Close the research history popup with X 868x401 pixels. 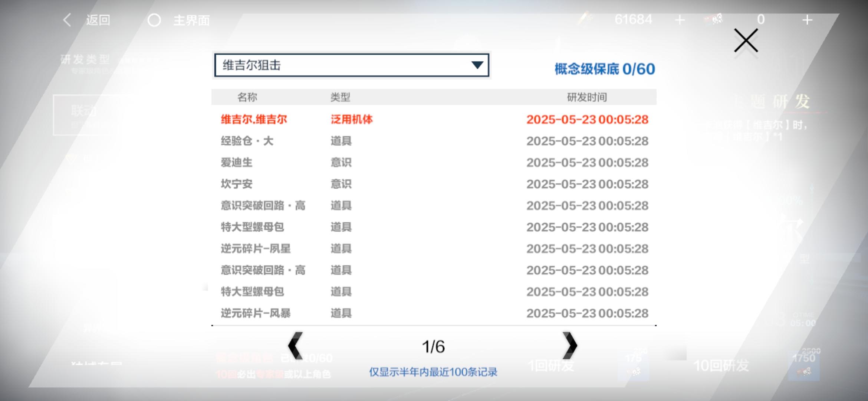(746, 40)
